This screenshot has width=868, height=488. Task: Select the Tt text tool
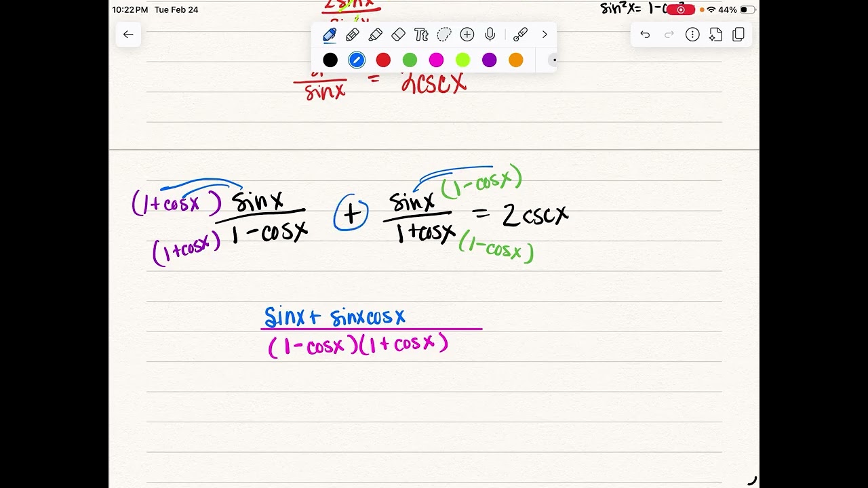[x=421, y=35]
